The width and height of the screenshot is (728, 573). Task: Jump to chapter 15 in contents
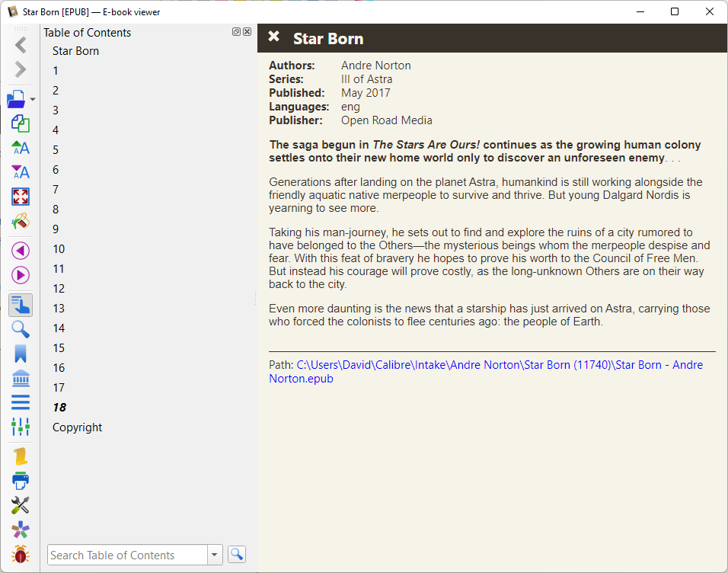pos(59,348)
